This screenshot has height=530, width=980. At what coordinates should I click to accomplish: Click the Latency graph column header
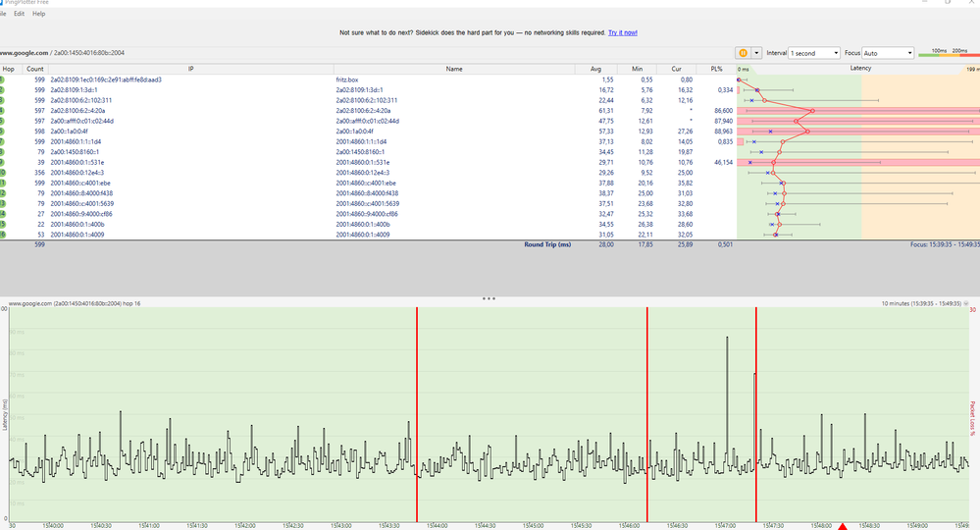point(860,69)
